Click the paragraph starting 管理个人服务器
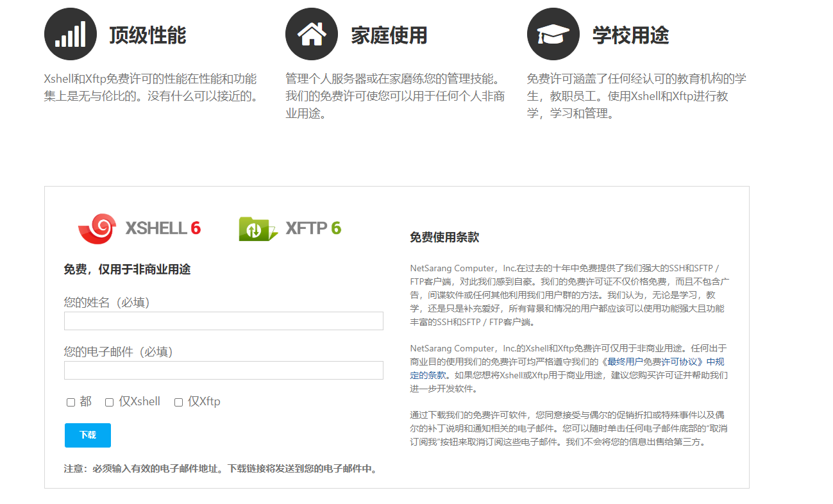 [395, 96]
